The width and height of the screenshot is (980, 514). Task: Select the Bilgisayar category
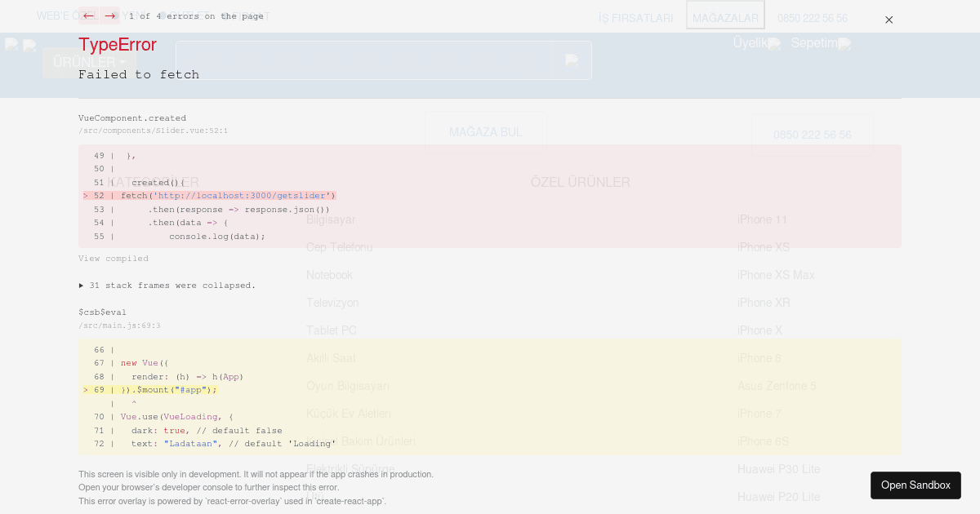click(331, 219)
